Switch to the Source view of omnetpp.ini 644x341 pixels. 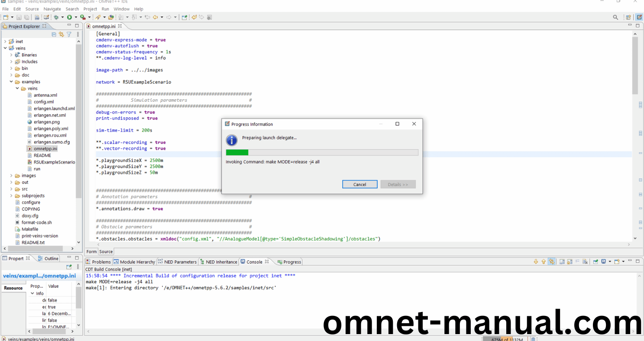click(106, 251)
